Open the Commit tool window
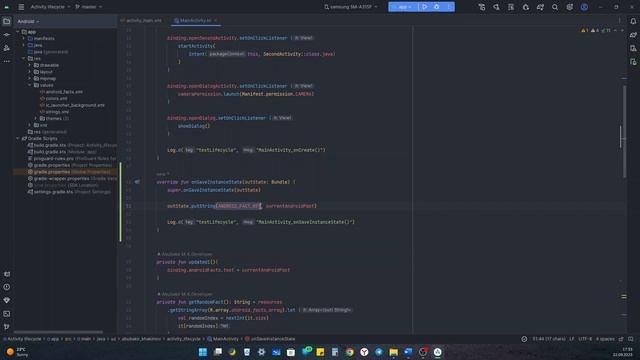This screenshot has width=640, height=360. (x=7, y=35)
